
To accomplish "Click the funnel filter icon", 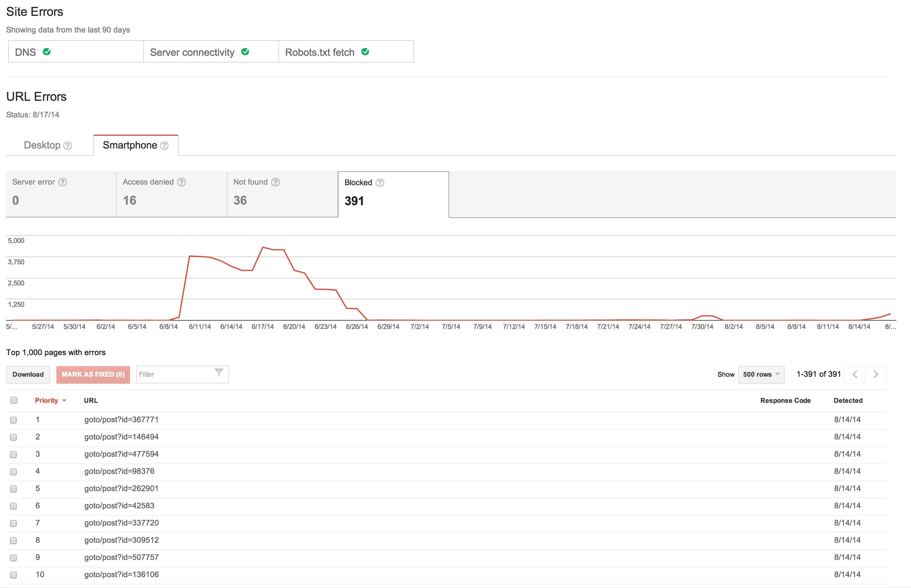I will [x=218, y=373].
